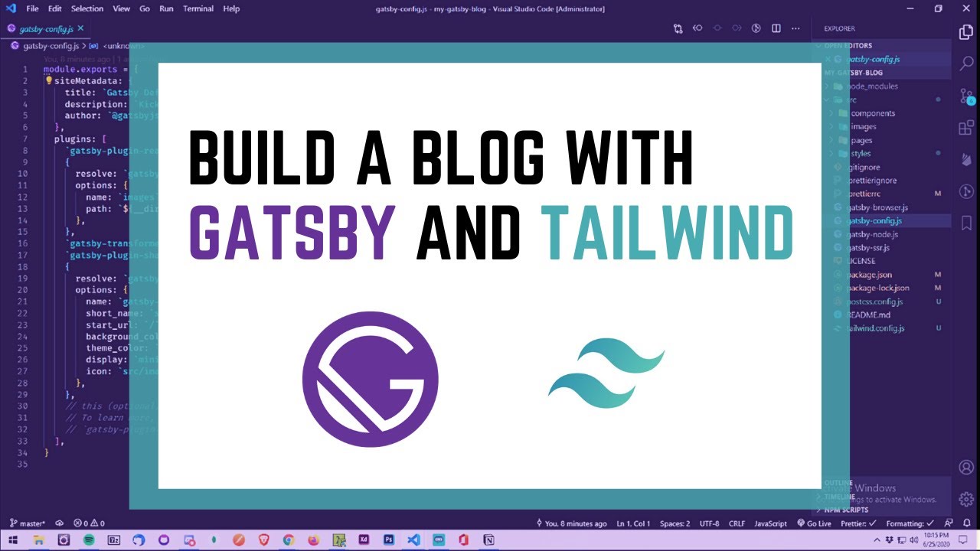Expand the styles folder
The height and width of the screenshot is (551, 980).
[x=861, y=154]
